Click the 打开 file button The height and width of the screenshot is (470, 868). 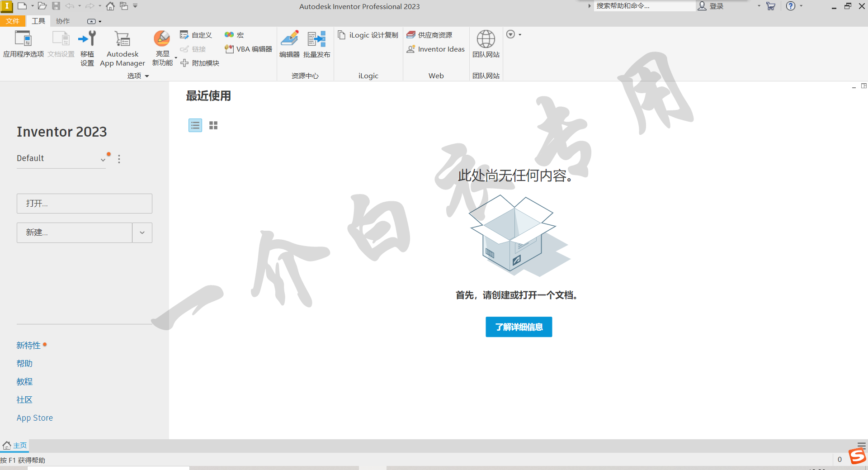pyautogui.click(x=84, y=204)
